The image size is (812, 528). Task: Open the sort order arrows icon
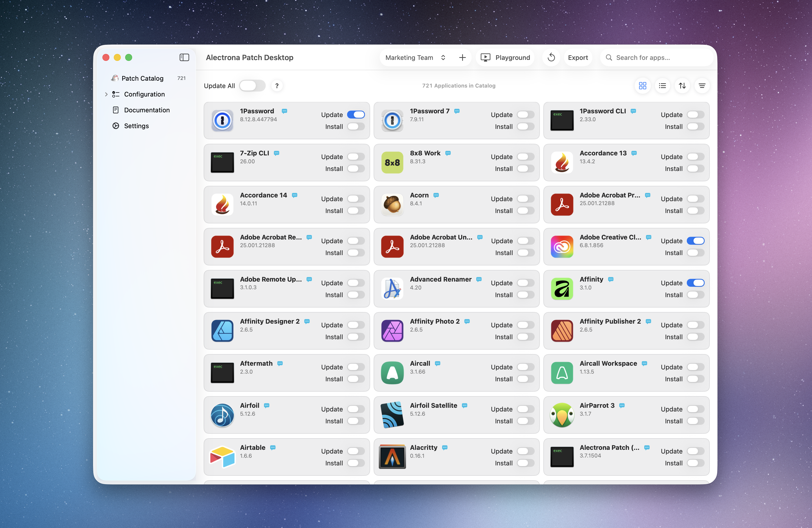[682, 86]
